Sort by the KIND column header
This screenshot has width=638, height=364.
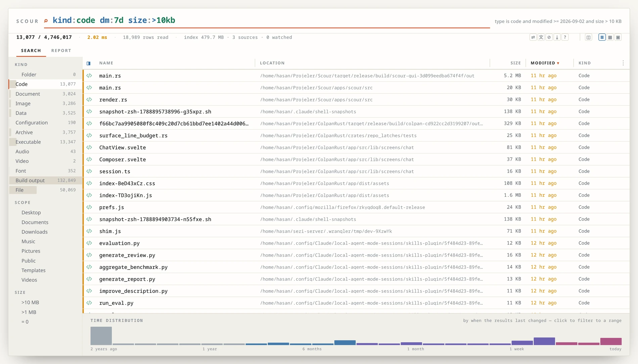tap(585, 63)
